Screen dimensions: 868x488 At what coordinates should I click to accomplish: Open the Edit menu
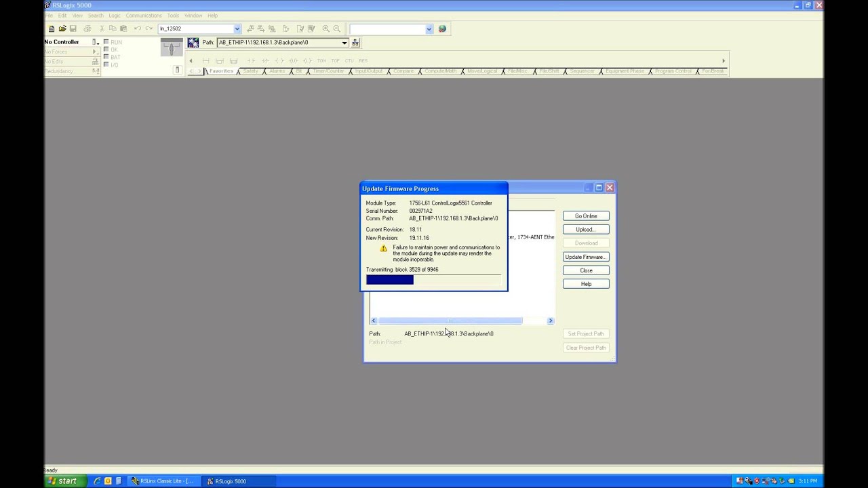tap(62, 16)
